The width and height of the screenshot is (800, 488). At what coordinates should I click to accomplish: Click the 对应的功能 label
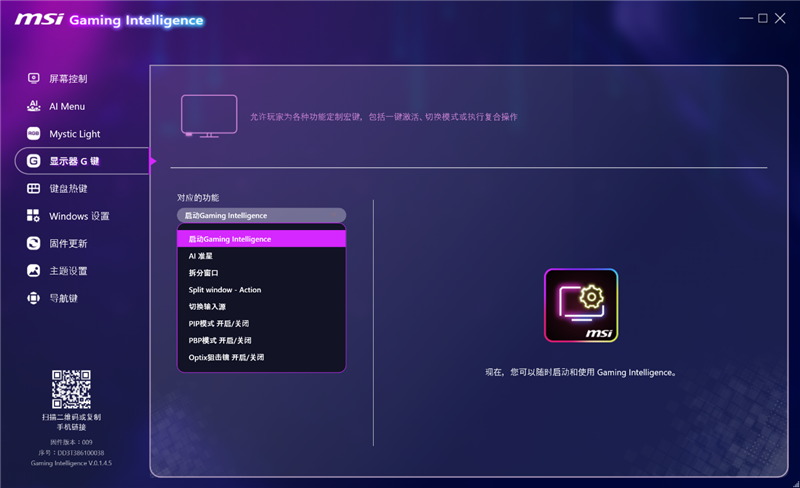[198, 198]
